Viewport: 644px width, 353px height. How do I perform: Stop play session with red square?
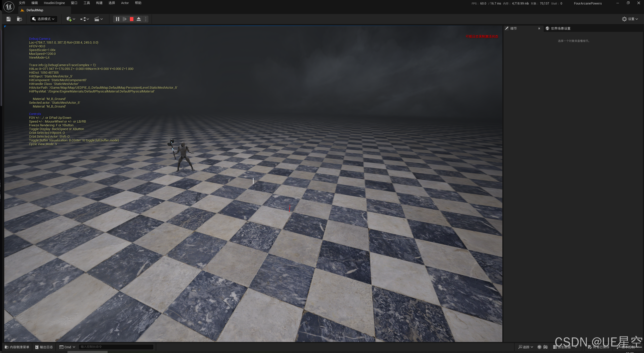[x=132, y=19]
